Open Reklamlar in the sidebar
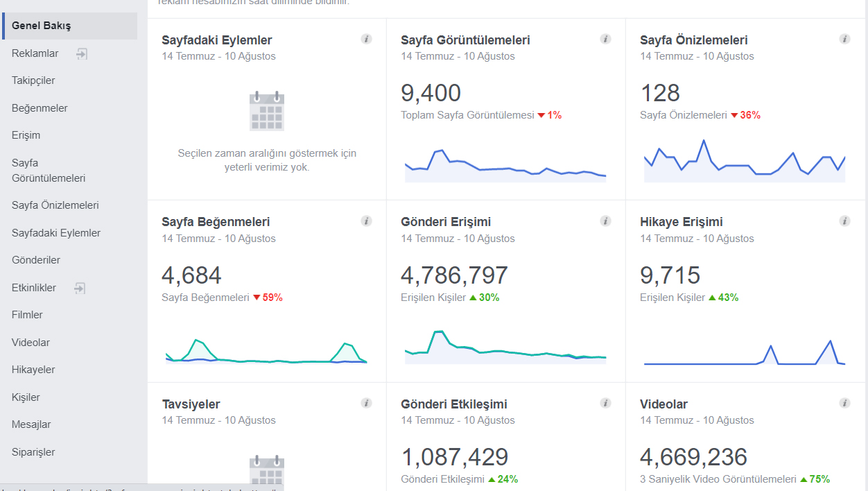Image resolution: width=868 pixels, height=491 pixels. click(x=35, y=53)
